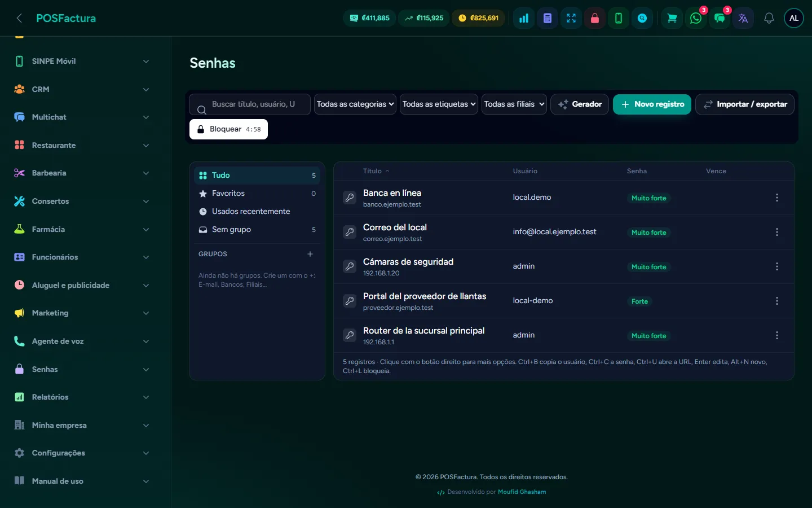Click the shopping cart icon in header
Image resolution: width=812 pixels, height=508 pixels.
[x=672, y=18]
